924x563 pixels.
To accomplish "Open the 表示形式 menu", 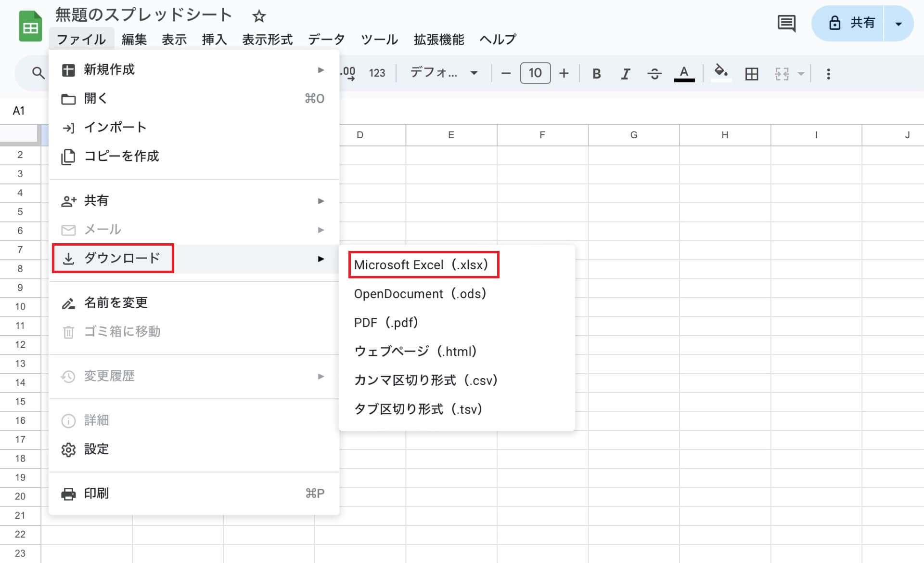I will 267,39.
